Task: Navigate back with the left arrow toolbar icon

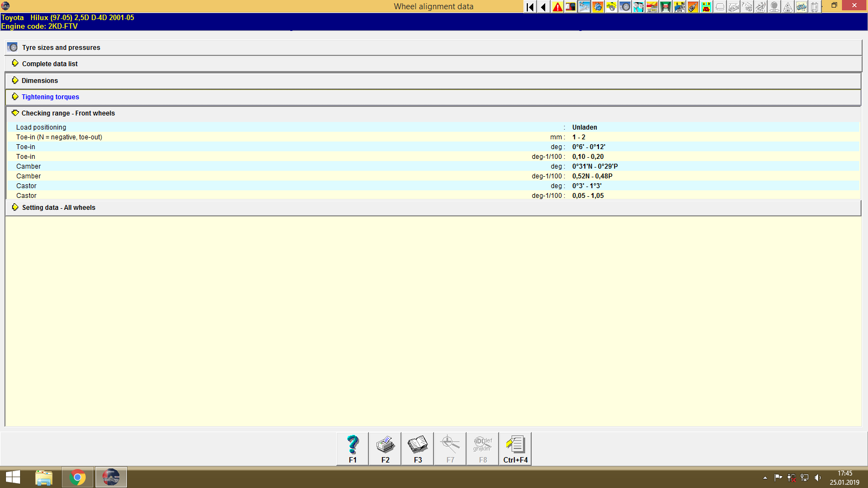Action: point(543,7)
